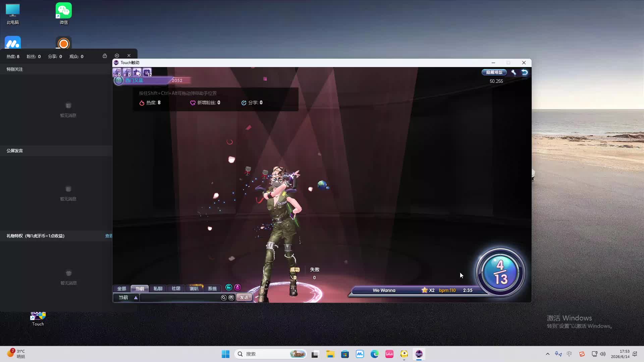Click the 2:35 song timer
The image size is (644, 362).
point(468,290)
